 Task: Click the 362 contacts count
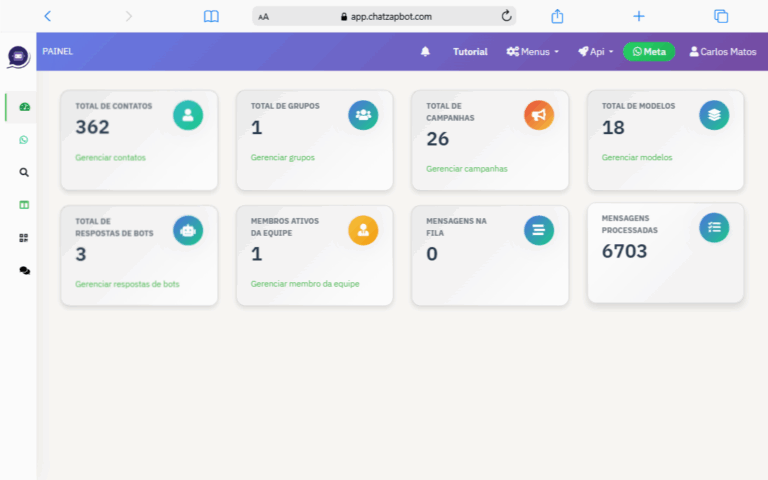(92, 127)
